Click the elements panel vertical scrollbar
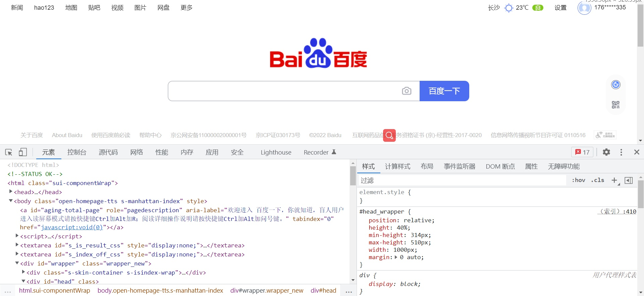 353,176
